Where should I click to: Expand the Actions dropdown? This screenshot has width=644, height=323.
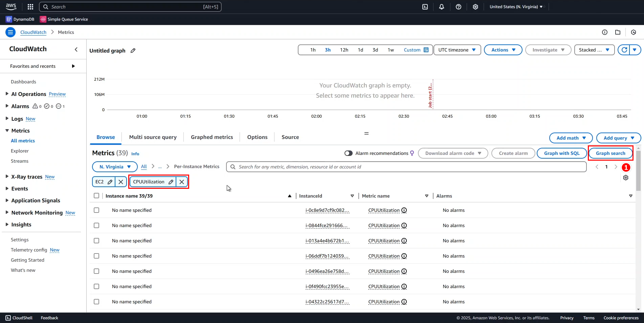503,50
